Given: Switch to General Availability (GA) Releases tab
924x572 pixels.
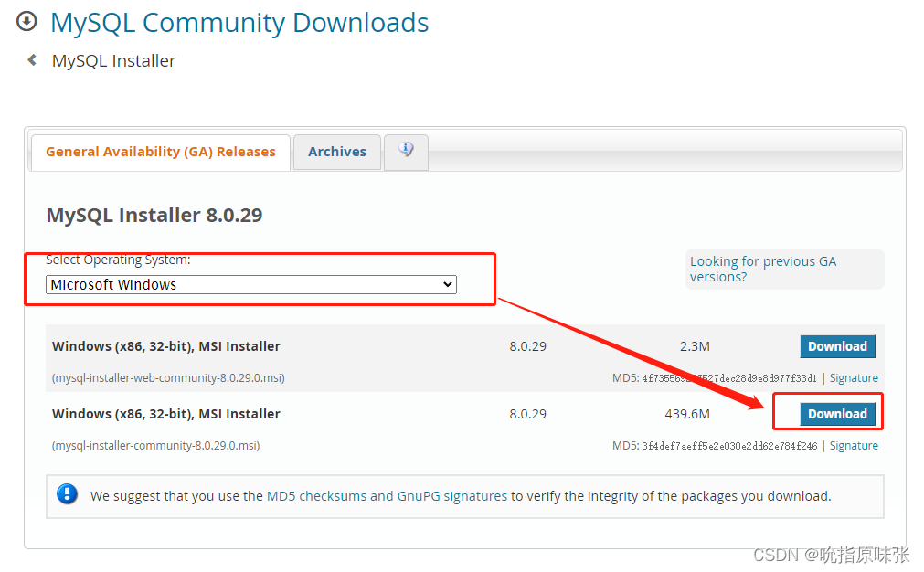Looking at the screenshot, I should (160, 152).
